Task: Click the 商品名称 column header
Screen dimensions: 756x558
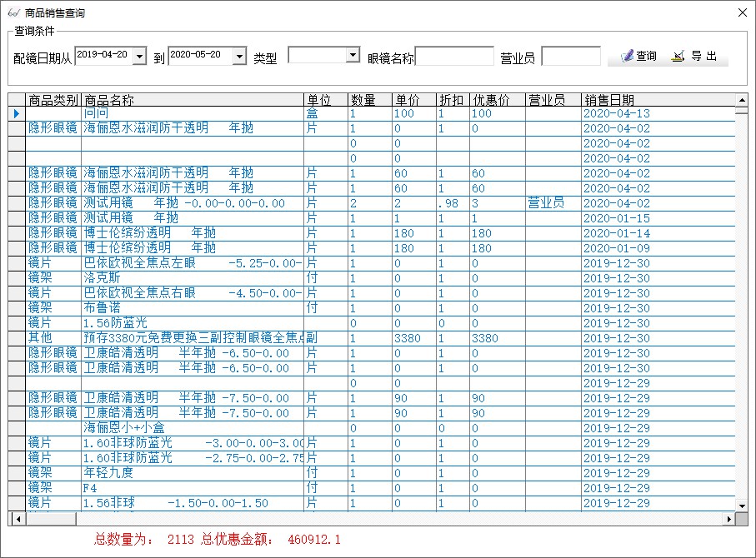Action: 192,100
